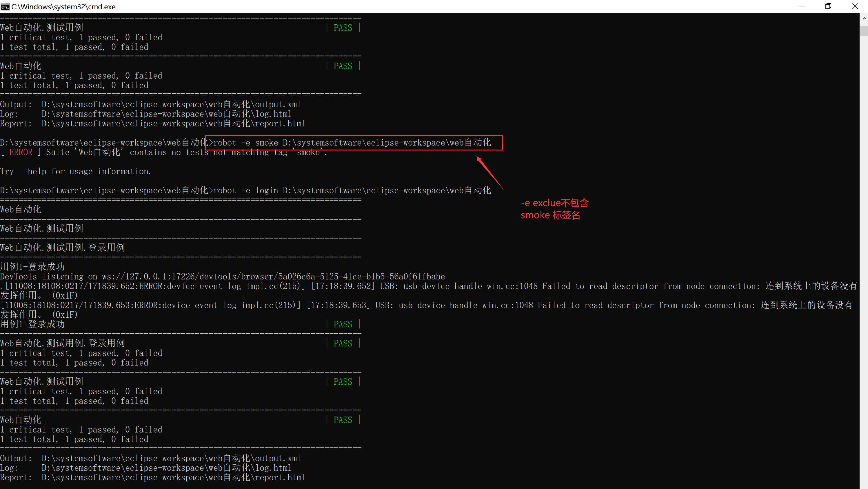This screenshot has height=489, width=868.
Task: Click 'Try --help for usage information' line
Action: point(75,172)
